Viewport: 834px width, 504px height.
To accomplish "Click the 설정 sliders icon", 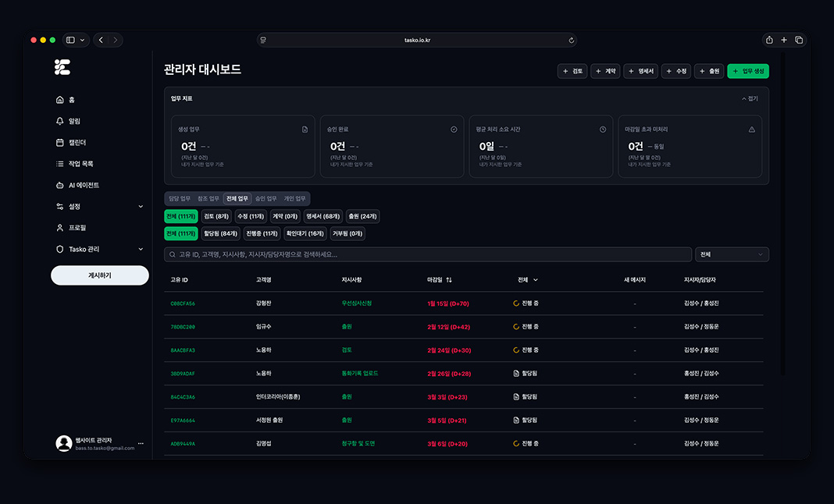I will coord(59,206).
